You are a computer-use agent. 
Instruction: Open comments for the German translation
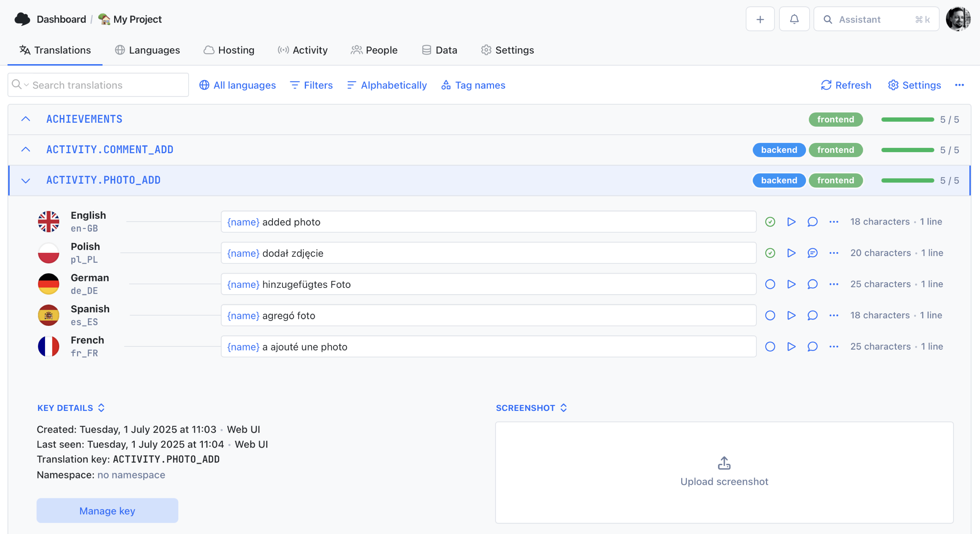pyautogui.click(x=812, y=284)
